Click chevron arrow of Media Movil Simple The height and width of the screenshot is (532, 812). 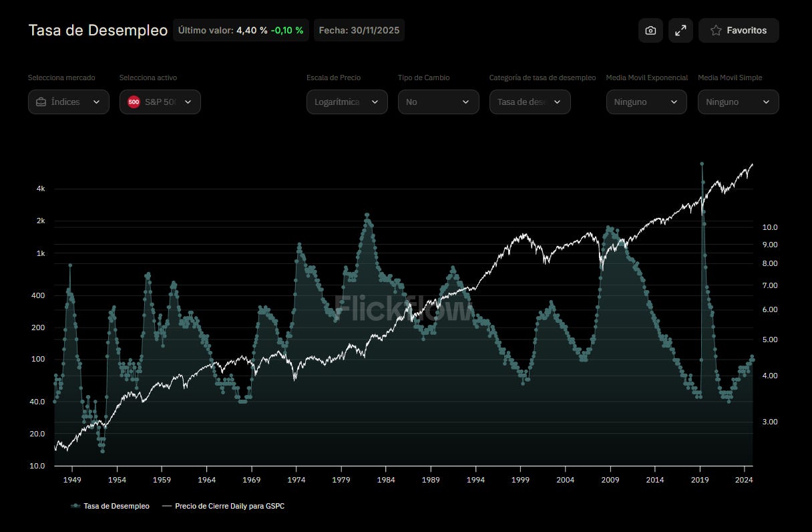[766, 102]
